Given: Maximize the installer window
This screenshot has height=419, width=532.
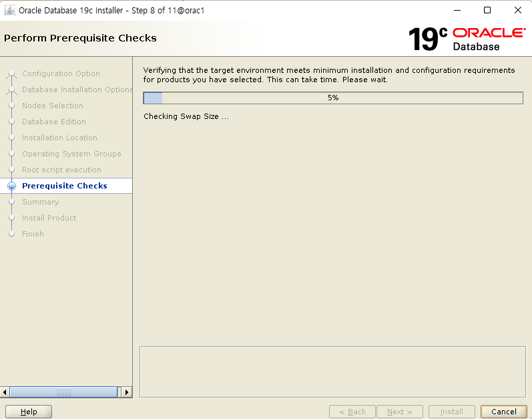Looking at the screenshot, I should click(487, 10).
